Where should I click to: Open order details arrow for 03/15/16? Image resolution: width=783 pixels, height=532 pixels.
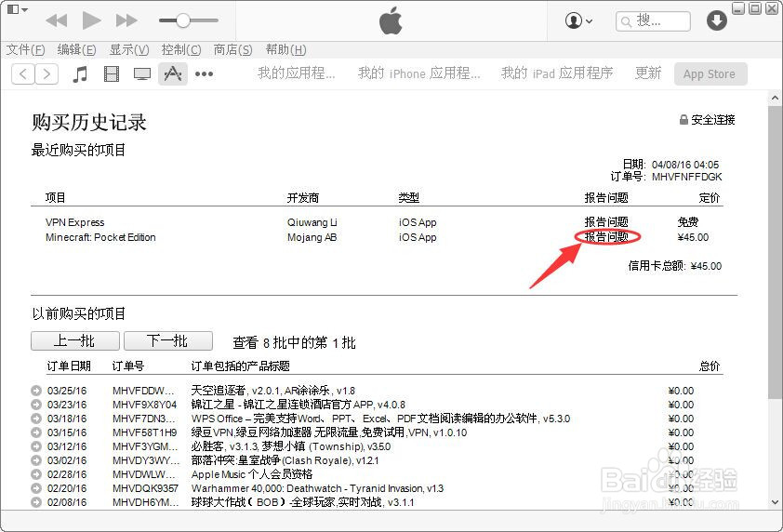pyautogui.click(x=36, y=432)
